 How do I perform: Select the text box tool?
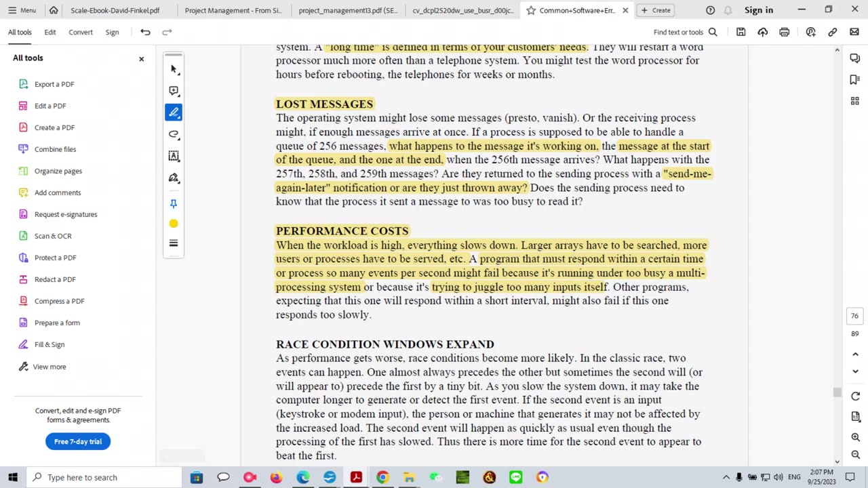[x=174, y=156]
